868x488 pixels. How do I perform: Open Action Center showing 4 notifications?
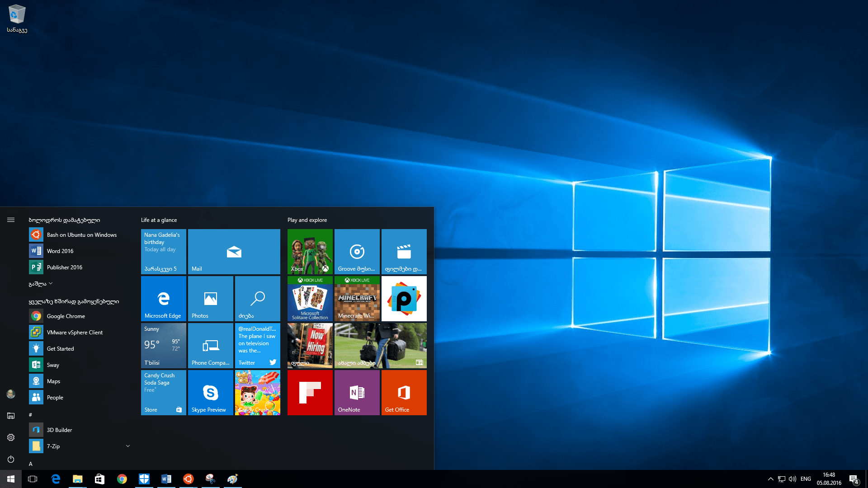[854, 479]
